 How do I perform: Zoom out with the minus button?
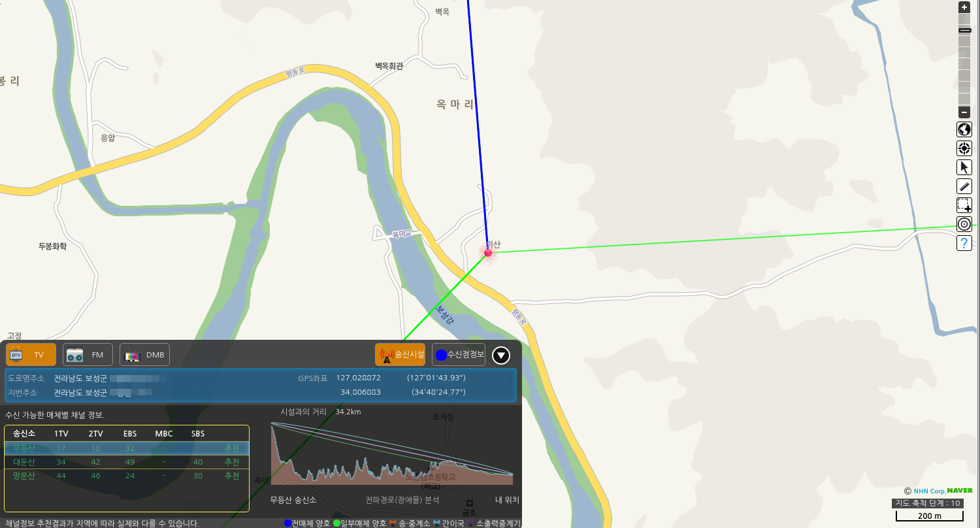click(964, 112)
